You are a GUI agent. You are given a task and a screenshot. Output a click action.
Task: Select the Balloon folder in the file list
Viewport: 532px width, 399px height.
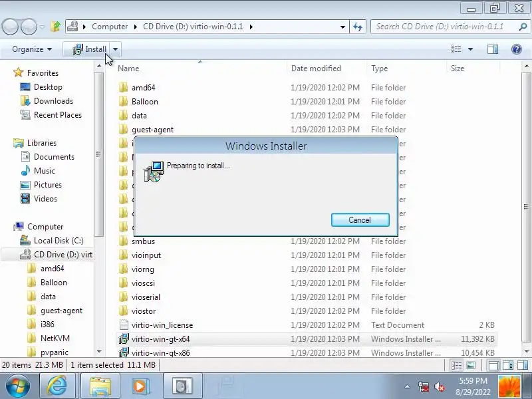144,102
